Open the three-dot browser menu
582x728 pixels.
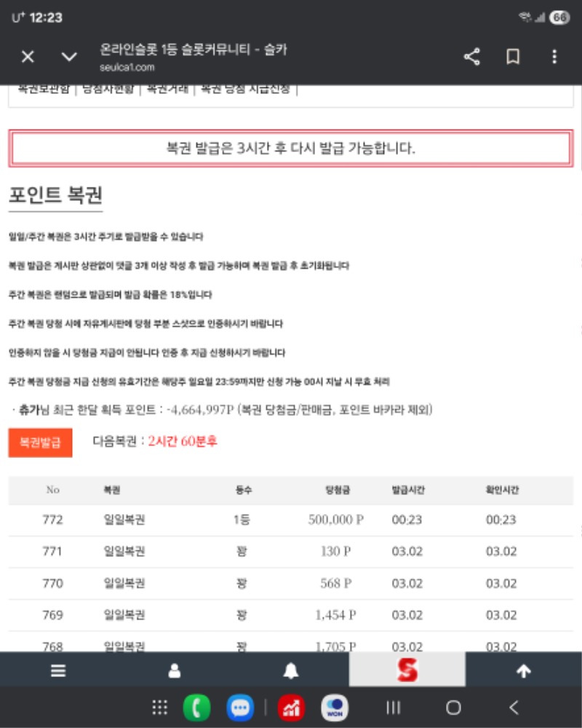point(554,58)
